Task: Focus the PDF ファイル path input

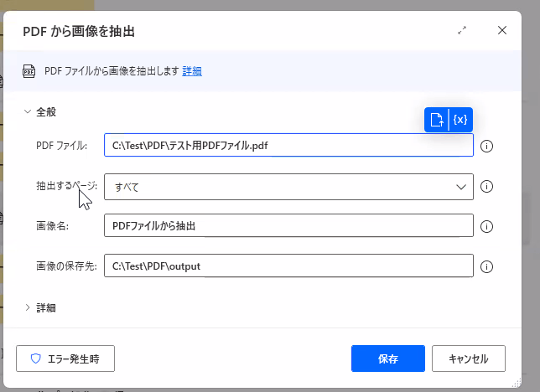Action: click(288, 145)
